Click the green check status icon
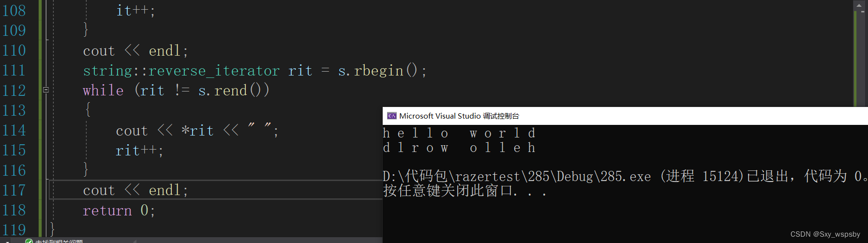The height and width of the screenshot is (243, 868). click(x=29, y=241)
